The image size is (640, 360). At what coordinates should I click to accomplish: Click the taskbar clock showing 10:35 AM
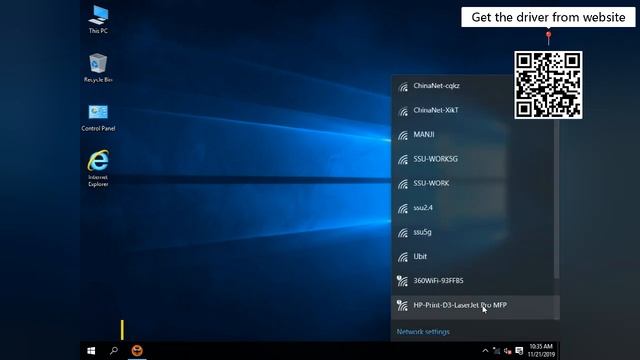click(541, 351)
